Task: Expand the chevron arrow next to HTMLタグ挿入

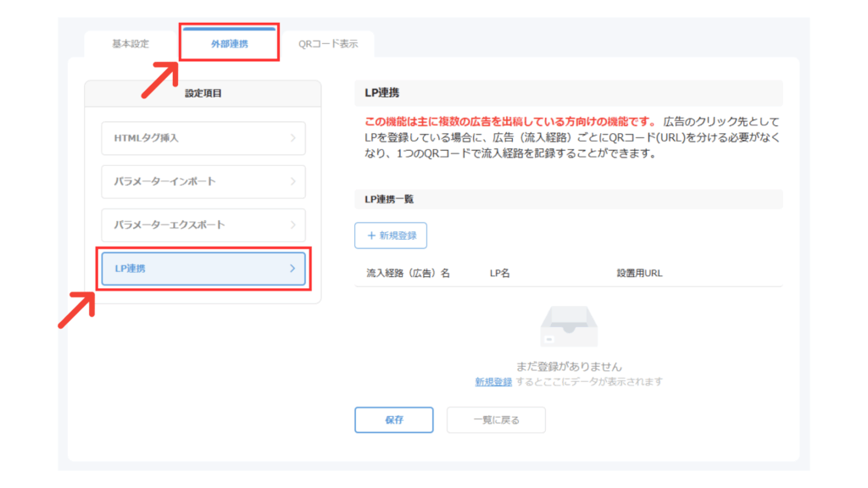Action: click(292, 138)
